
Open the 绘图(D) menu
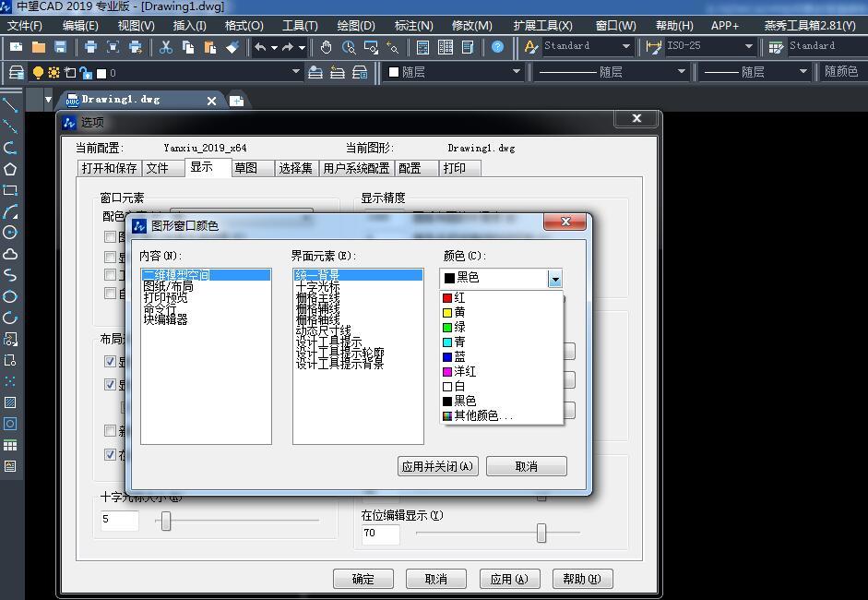click(x=356, y=26)
